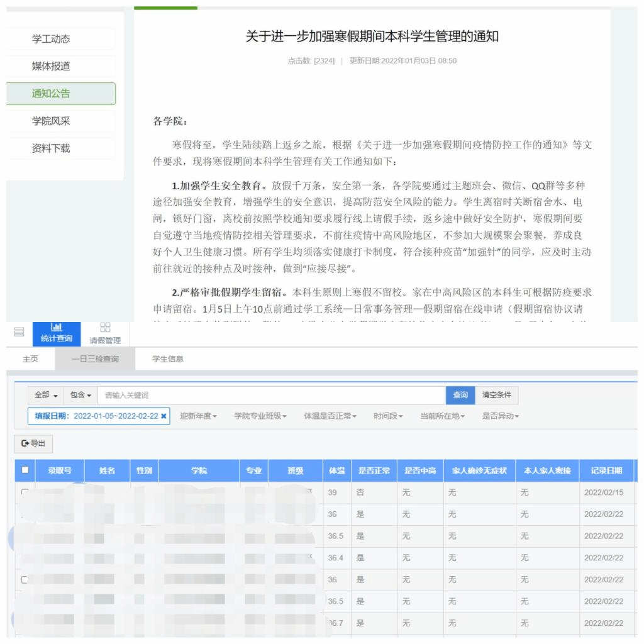Open the 统计查询 chart icon module
The width and height of the screenshot is (644, 644).
[x=57, y=333]
